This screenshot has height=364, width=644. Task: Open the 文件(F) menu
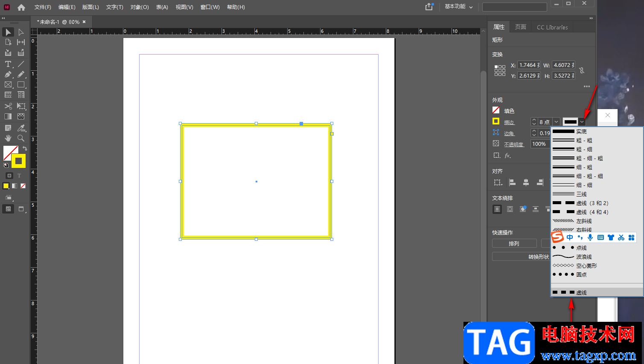point(43,7)
